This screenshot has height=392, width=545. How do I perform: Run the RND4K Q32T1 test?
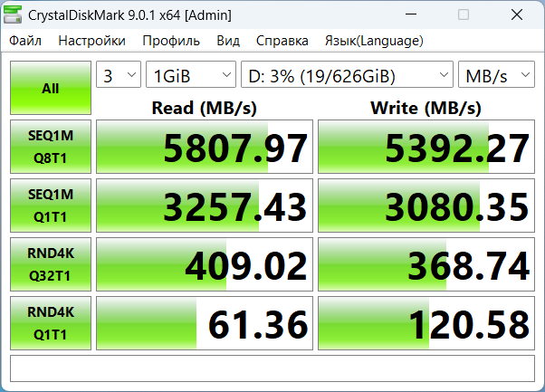pos(51,264)
